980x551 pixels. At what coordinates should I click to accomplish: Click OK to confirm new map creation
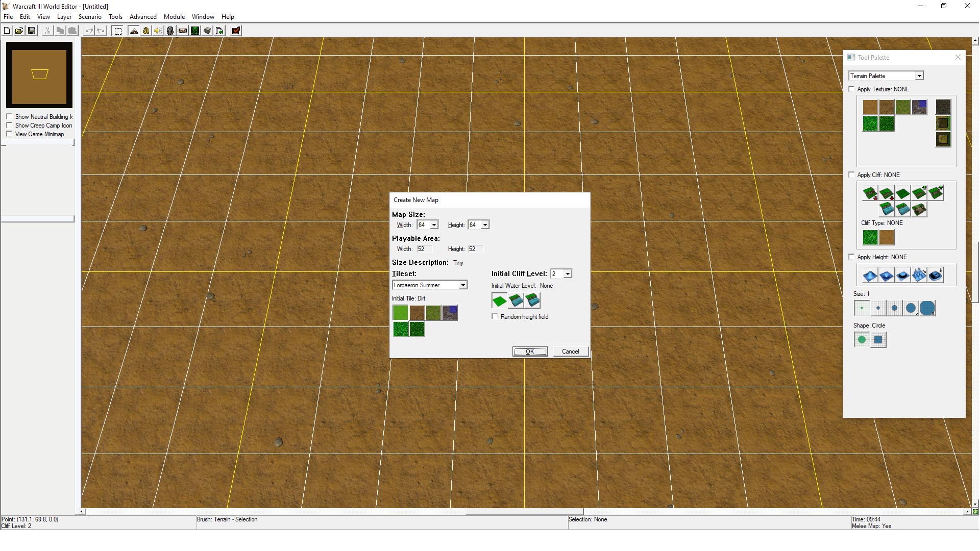click(530, 350)
